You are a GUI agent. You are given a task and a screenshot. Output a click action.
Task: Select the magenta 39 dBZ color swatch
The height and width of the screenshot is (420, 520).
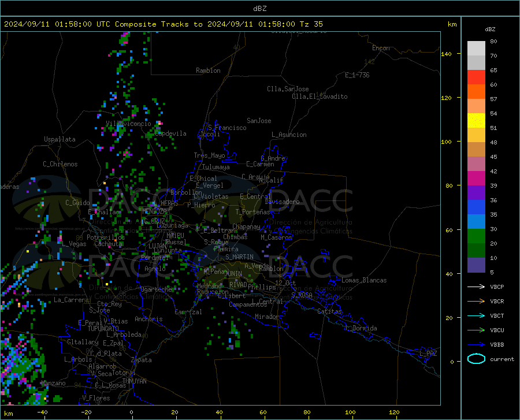[x=476, y=179]
